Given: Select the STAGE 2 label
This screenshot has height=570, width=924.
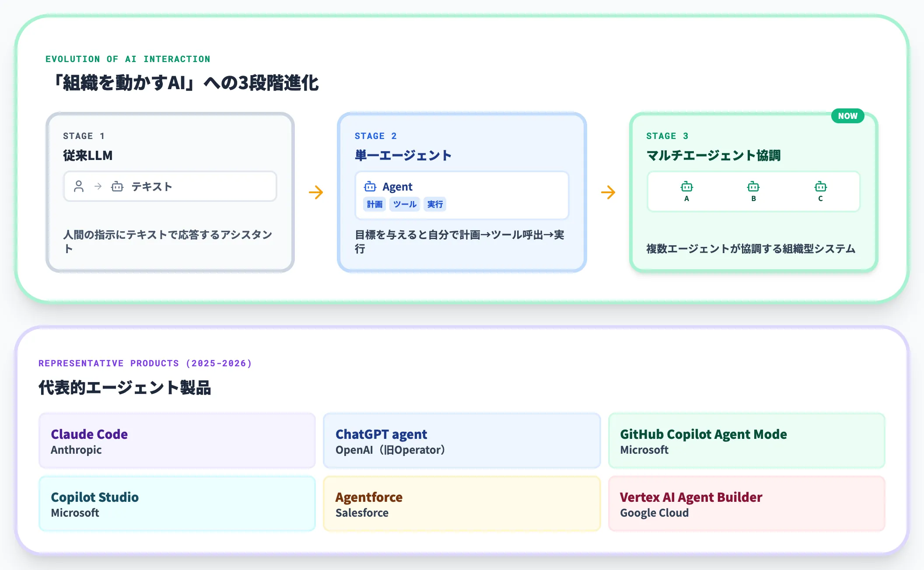Looking at the screenshot, I should [x=376, y=136].
